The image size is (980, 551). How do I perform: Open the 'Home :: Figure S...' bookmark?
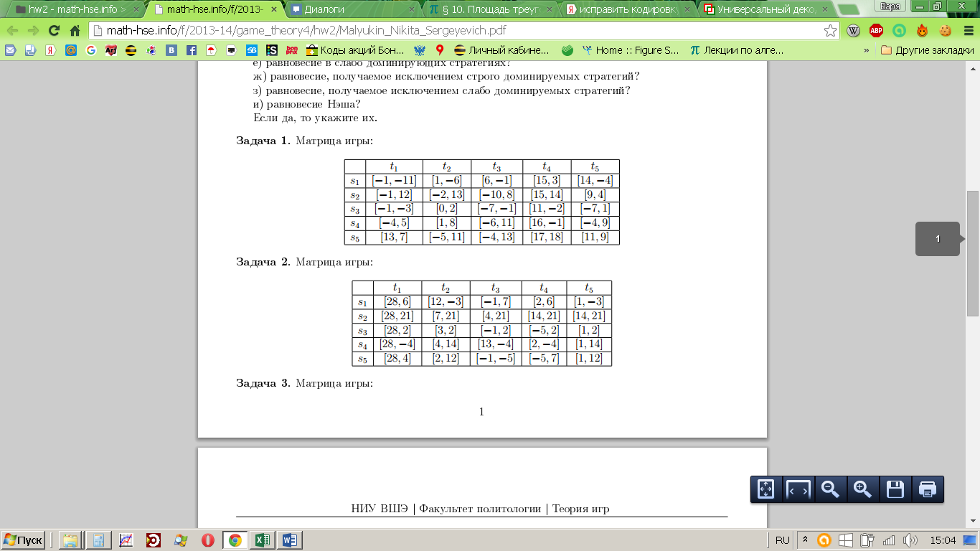pos(631,50)
